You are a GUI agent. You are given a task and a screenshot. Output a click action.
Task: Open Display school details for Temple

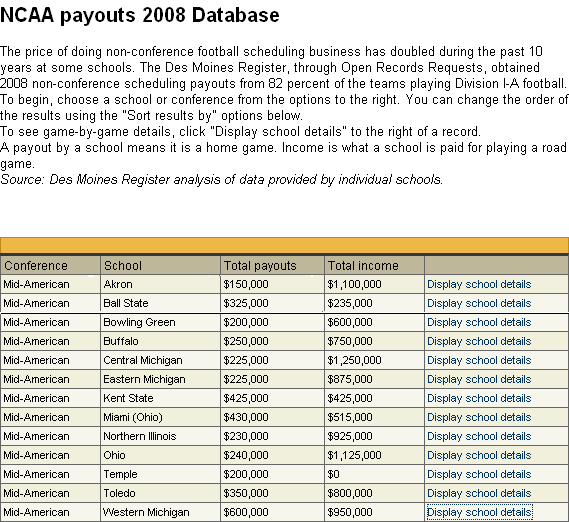pyautogui.click(x=479, y=474)
